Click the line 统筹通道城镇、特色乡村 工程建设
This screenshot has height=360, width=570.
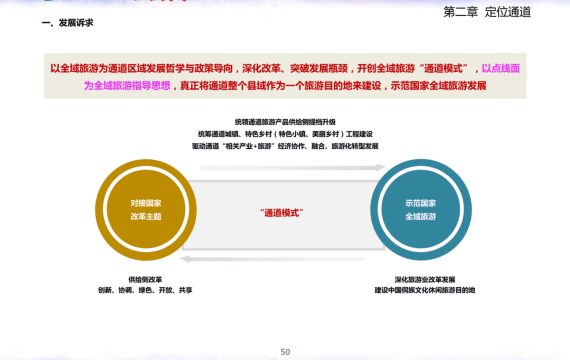(285, 134)
